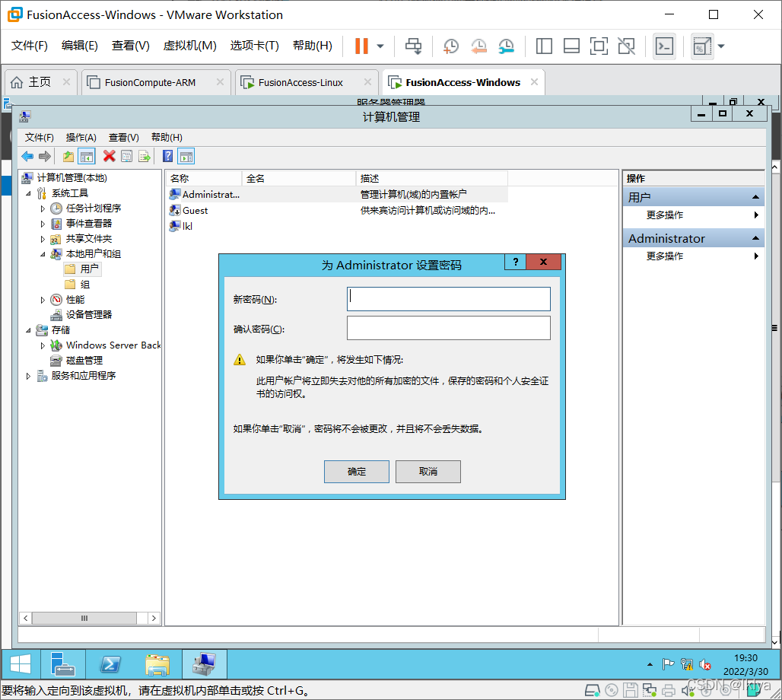Toggle the thumbnail bar view icon
This screenshot has height=700, width=782.
571,46
